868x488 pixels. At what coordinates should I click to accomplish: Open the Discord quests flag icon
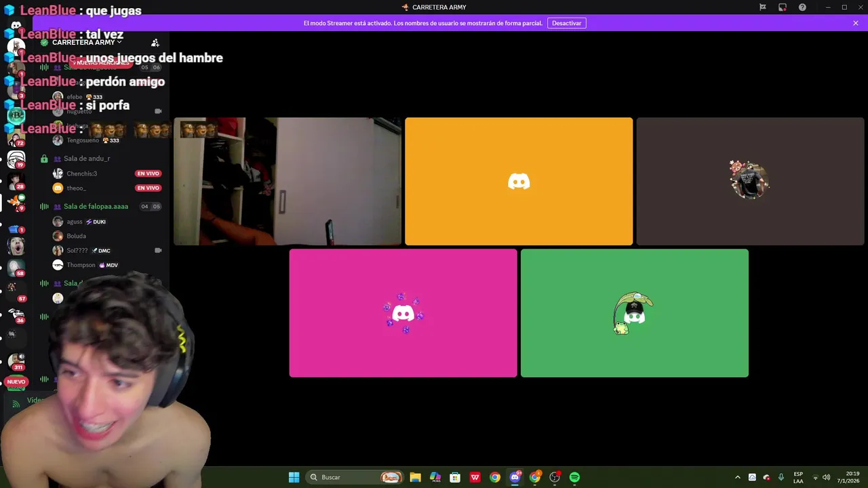click(763, 7)
